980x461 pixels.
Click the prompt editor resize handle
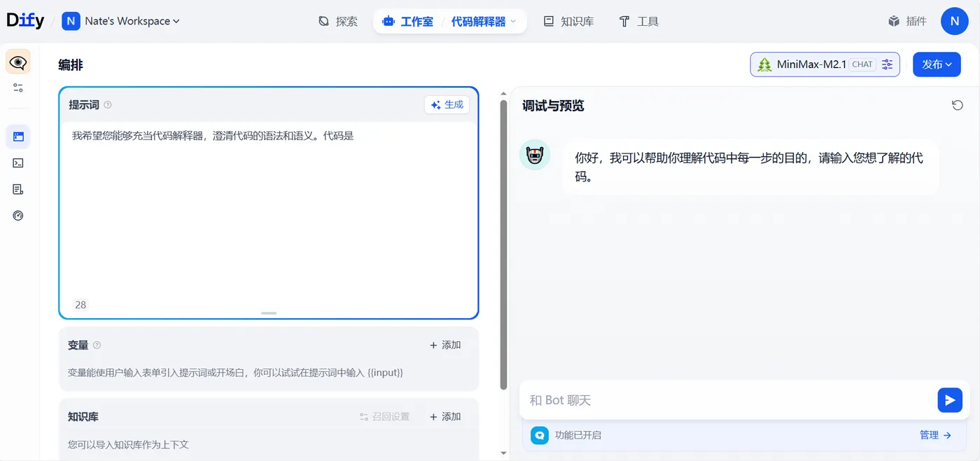(269, 313)
